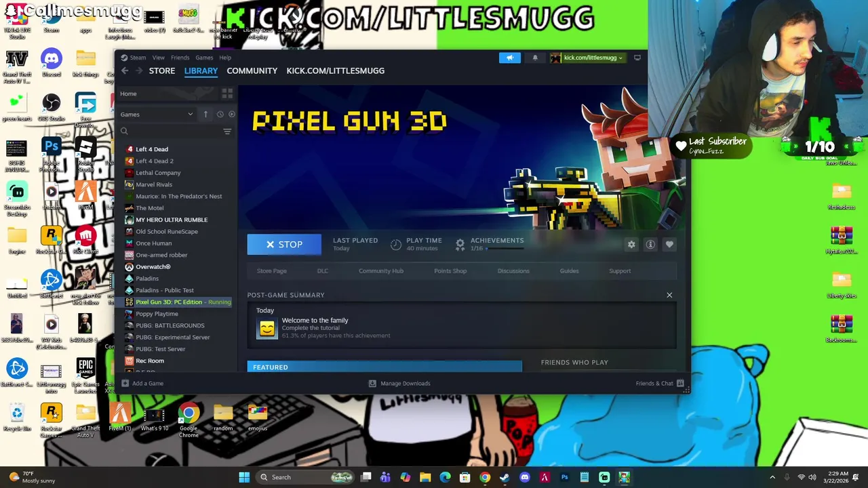Open the Guides link
This screenshot has width=868, height=488.
(569, 271)
